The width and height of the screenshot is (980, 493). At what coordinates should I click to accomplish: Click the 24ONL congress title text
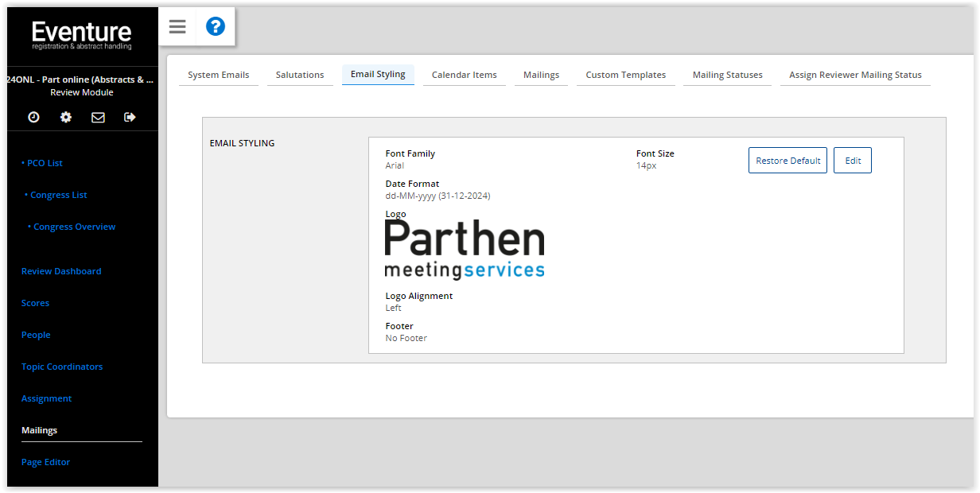(x=80, y=80)
